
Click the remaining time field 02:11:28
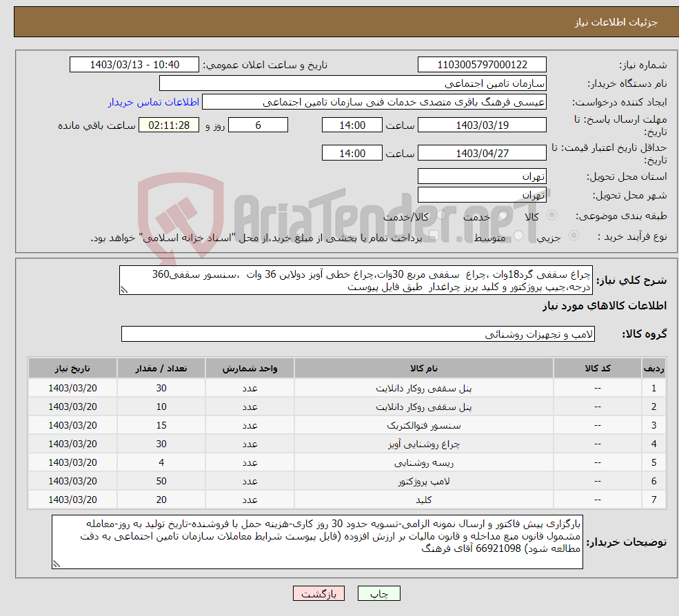(x=169, y=125)
